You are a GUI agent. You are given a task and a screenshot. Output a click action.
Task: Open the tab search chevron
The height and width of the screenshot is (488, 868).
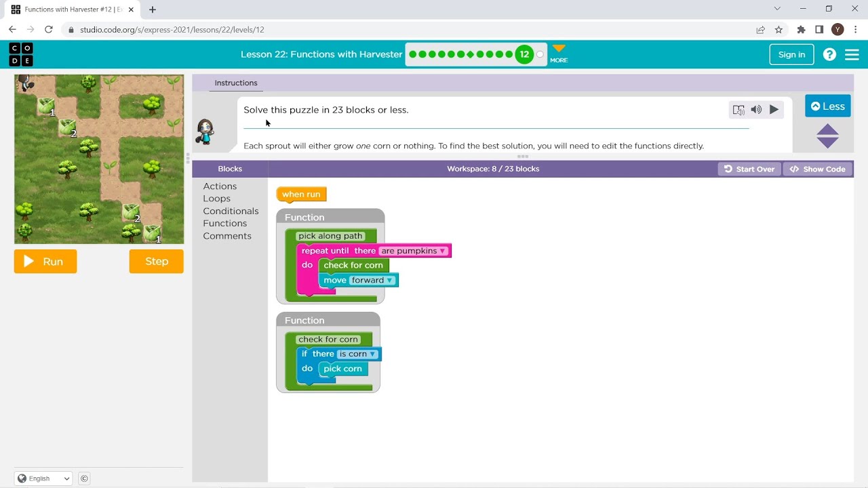coord(777,9)
